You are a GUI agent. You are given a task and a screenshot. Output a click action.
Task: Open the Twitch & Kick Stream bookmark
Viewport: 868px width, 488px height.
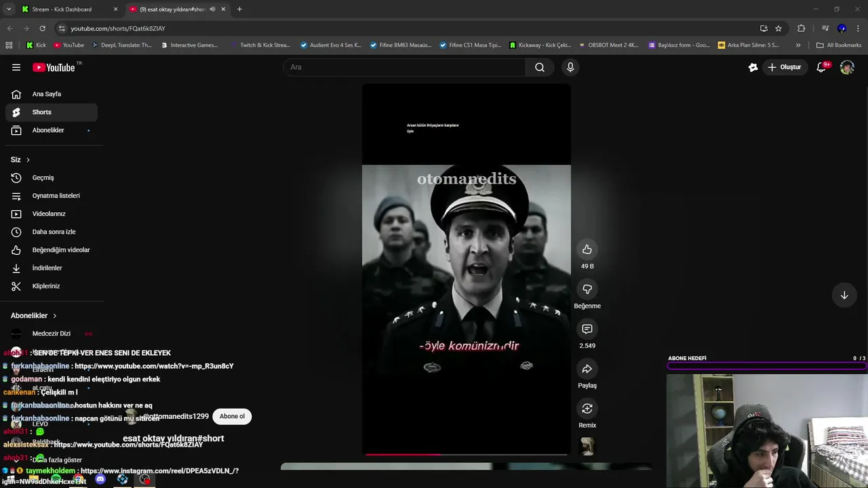click(x=260, y=45)
